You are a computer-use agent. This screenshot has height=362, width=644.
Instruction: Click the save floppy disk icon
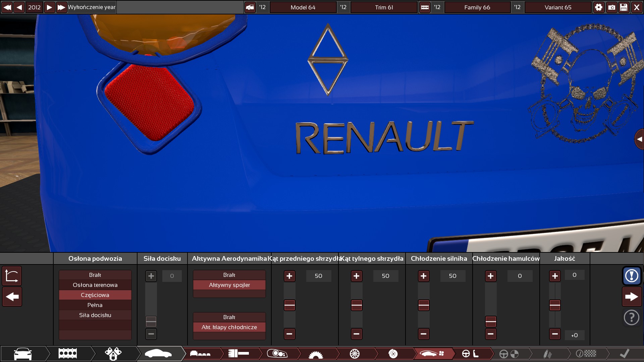624,7
